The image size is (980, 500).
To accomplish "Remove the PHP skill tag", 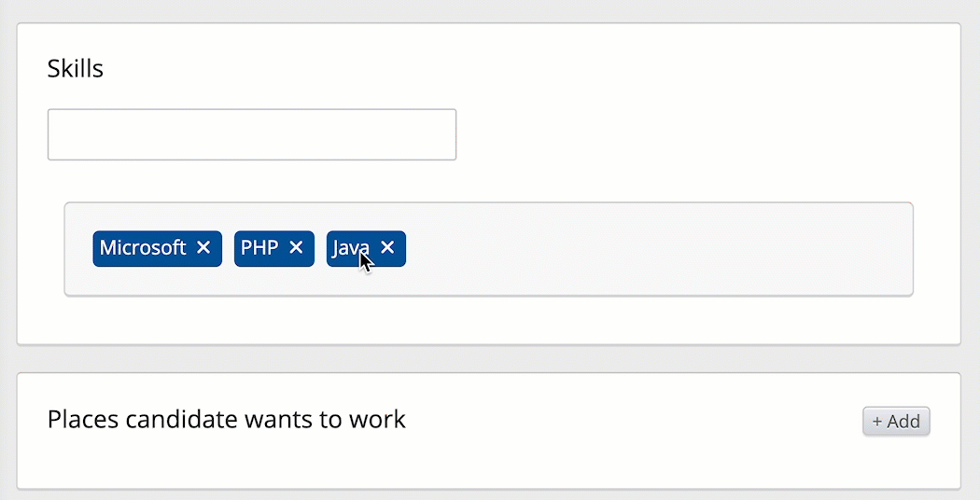I will 296,248.
